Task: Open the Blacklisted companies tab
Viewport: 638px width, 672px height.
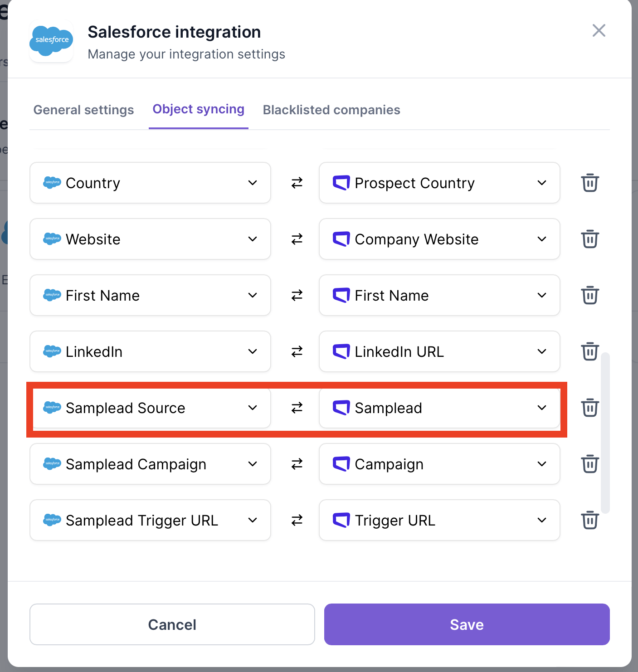Action: [x=331, y=110]
